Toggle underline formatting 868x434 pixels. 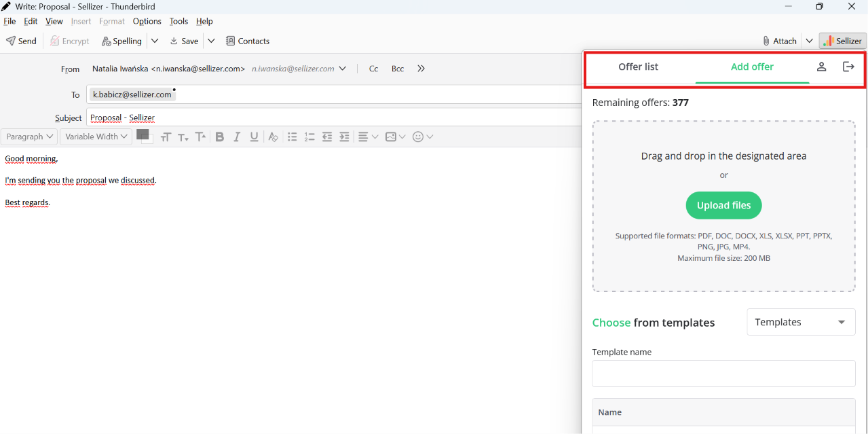254,137
